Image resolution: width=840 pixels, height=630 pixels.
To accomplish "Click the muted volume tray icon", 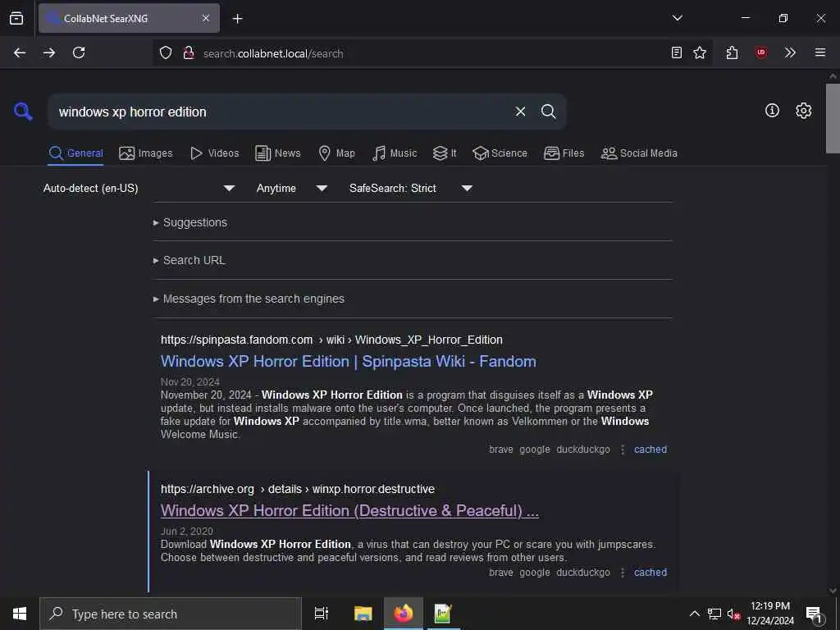I will pos(733,614).
